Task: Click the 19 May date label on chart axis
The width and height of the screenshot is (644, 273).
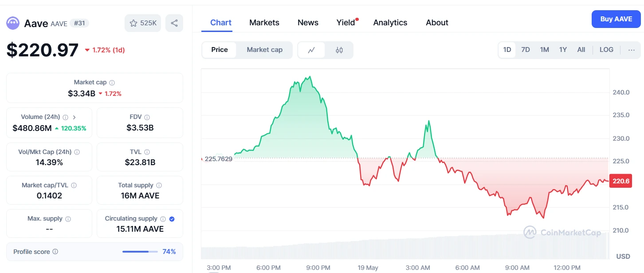Action: pyautogui.click(x=368, y=268)
